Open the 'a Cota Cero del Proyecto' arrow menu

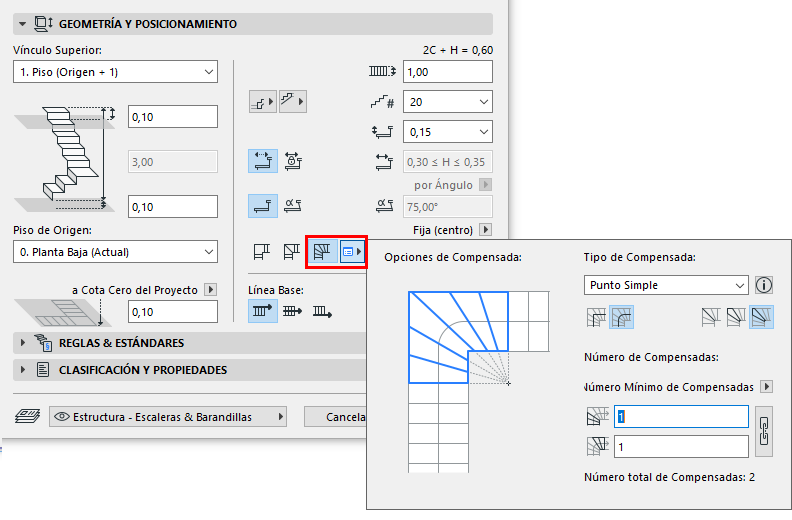[211, 290]
